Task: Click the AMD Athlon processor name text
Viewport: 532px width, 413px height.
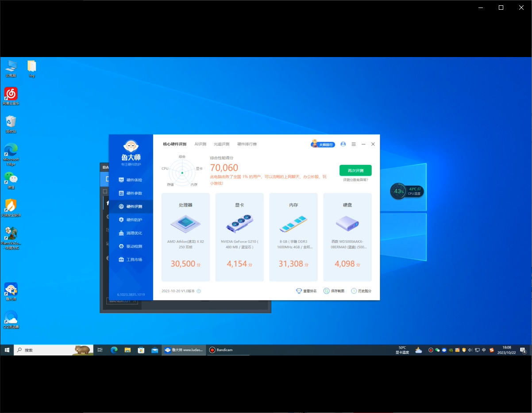Action: coord(185,244)
